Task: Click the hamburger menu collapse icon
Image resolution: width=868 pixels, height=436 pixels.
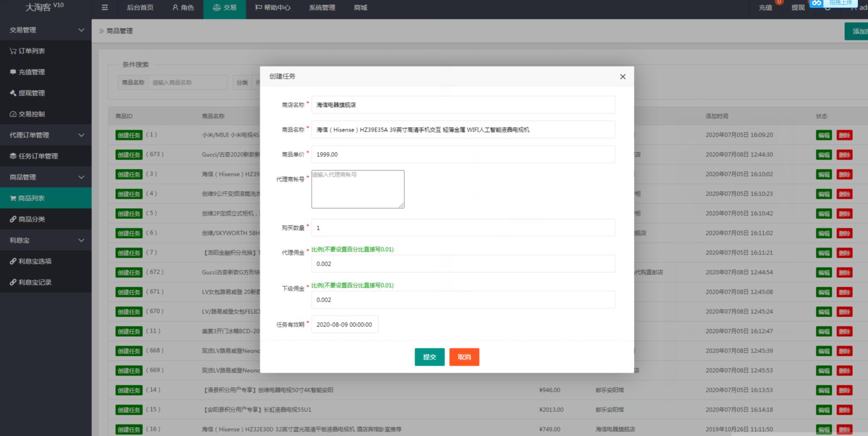Action: click(105, 8)
